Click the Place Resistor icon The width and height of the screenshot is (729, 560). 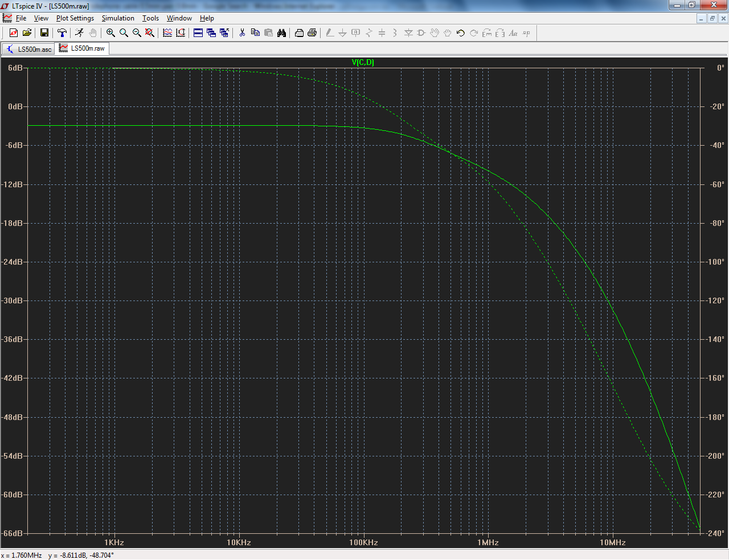point(369,33)
